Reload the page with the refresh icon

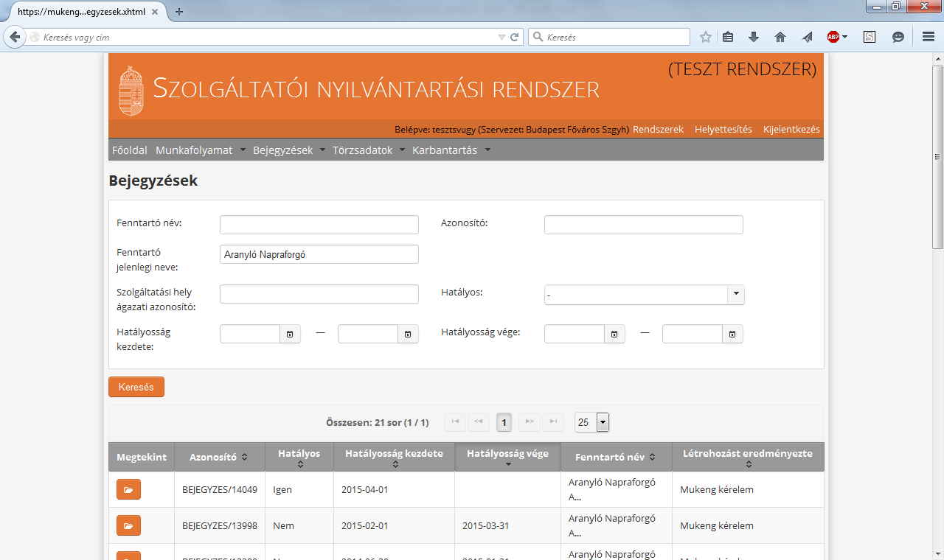515,37
